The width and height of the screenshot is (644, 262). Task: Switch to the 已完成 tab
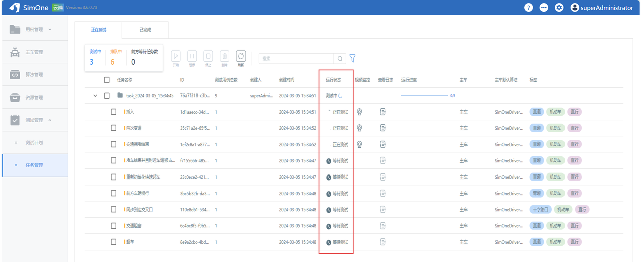point(145,30)
